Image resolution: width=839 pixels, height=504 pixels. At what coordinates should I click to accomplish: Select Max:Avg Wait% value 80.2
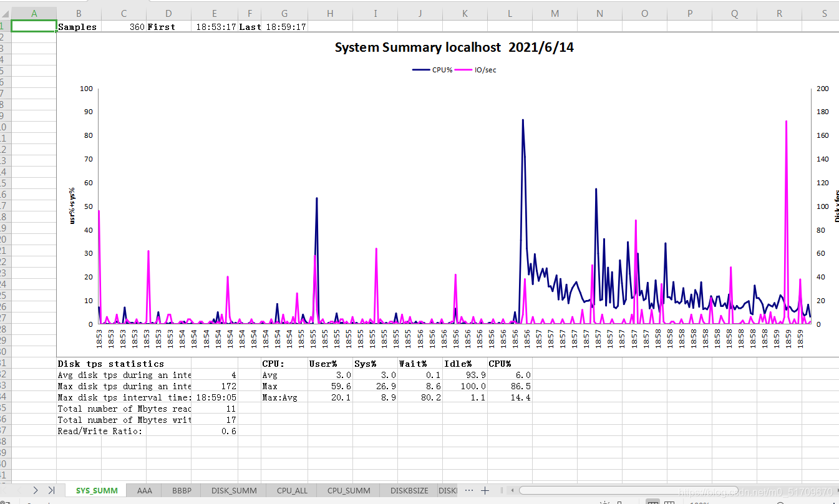pyautogui.click(x=420, y=397)
